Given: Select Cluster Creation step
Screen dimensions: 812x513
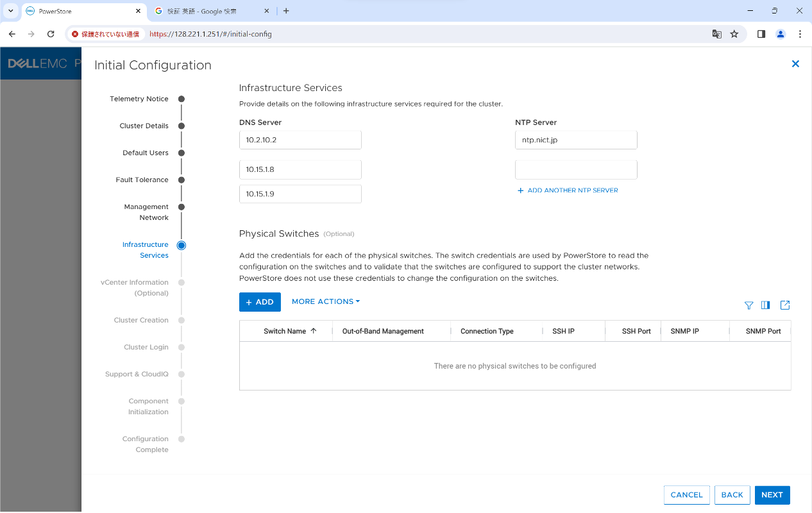Looking at the screenshot, I should [x=141, y=320].
